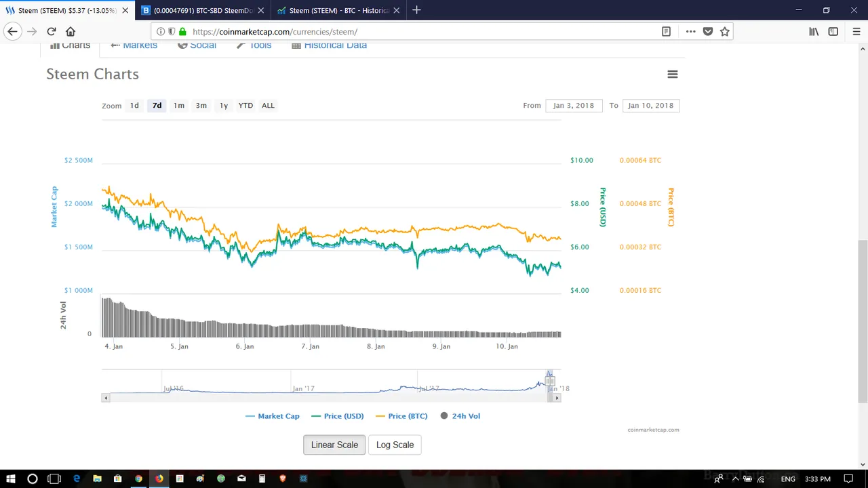
Task: Switch chart to Log Scale
Action: tap(395, 445)
